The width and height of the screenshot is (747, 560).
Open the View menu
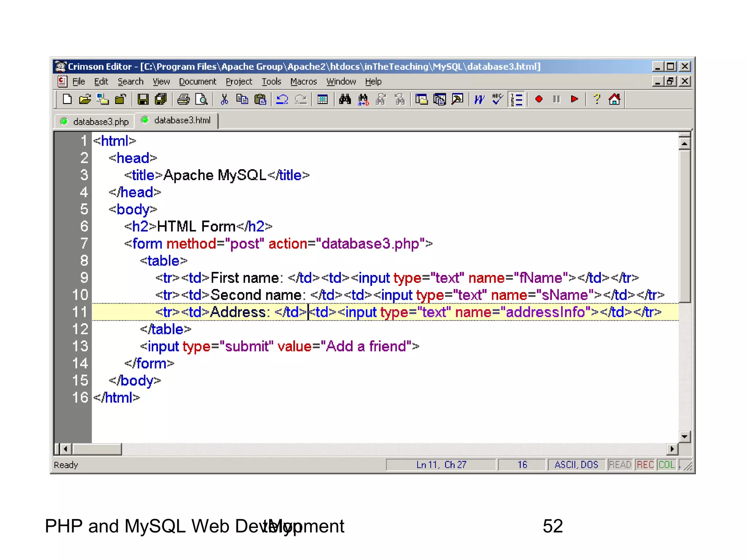[161, 81]
